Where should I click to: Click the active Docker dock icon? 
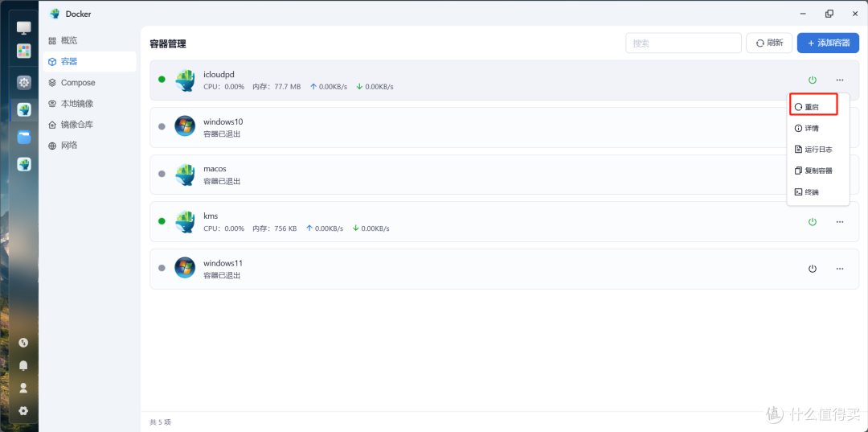24,109
